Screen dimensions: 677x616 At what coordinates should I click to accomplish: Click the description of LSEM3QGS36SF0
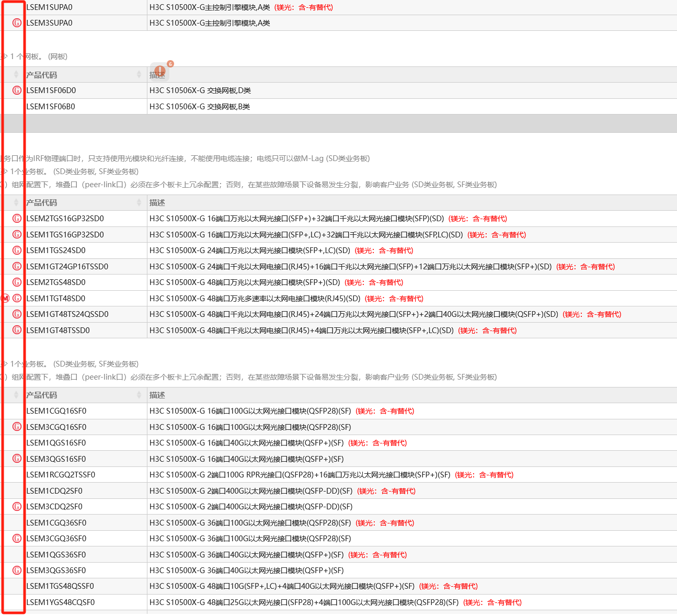[247, 571]
